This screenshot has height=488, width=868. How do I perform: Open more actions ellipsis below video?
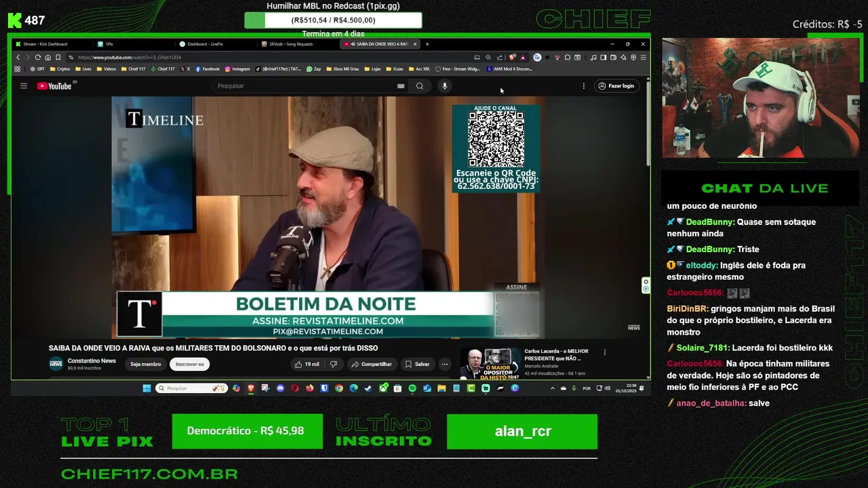coord(445,364)
